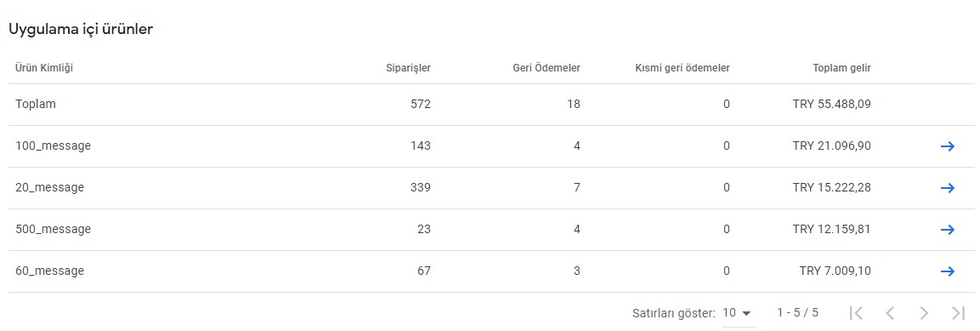980x331 pixels.
Task: Select the 500_message product ID
Action: (x=54, y=229)
